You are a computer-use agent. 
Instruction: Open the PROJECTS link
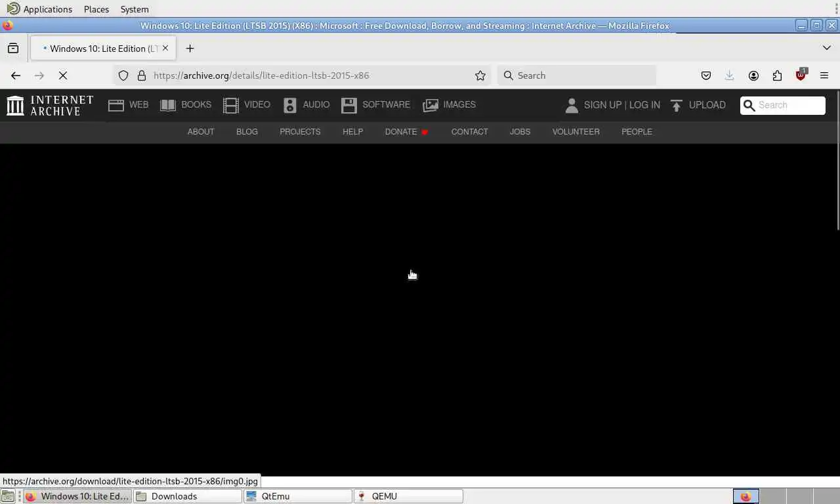point(300,132)
